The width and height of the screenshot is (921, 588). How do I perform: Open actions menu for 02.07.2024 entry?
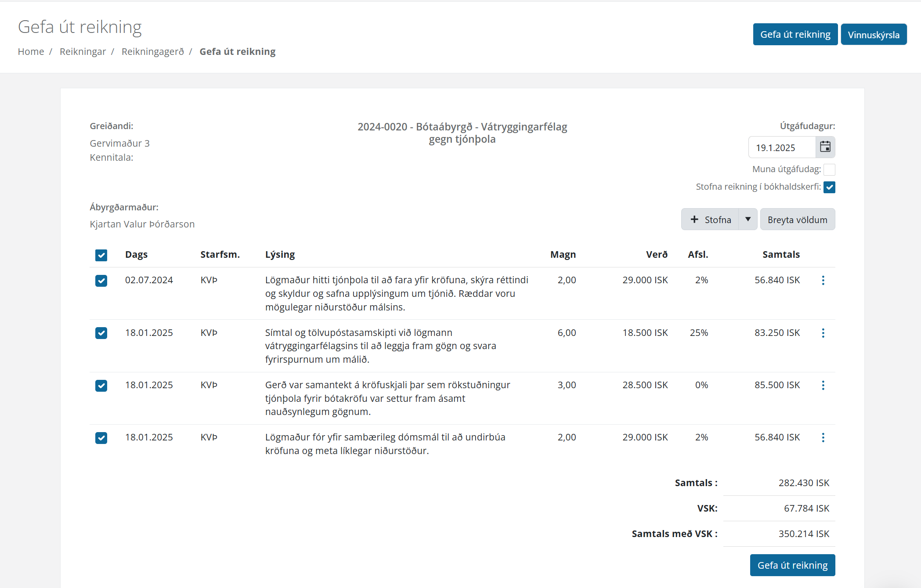(x=823, y=280)
